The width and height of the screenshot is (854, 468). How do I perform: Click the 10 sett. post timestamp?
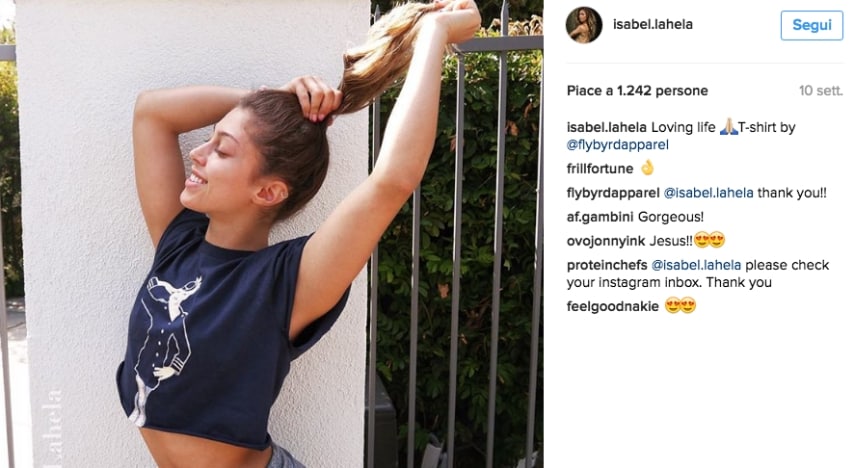821,90
